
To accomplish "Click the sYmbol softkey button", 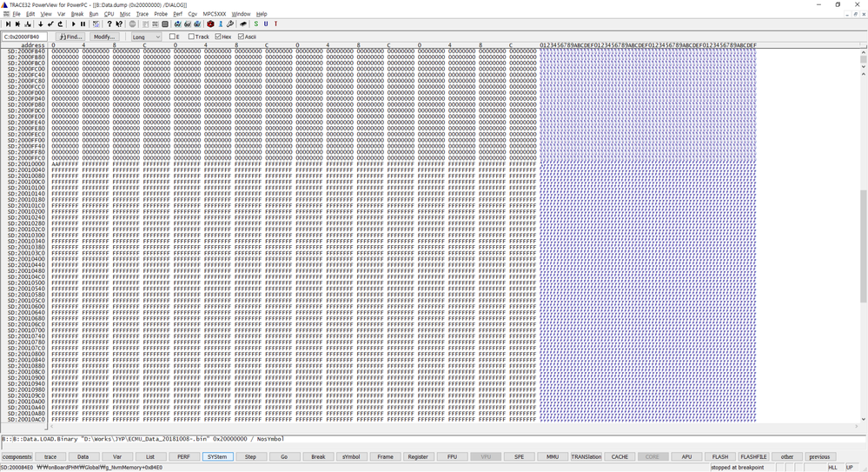I will (x=351, y=457).
